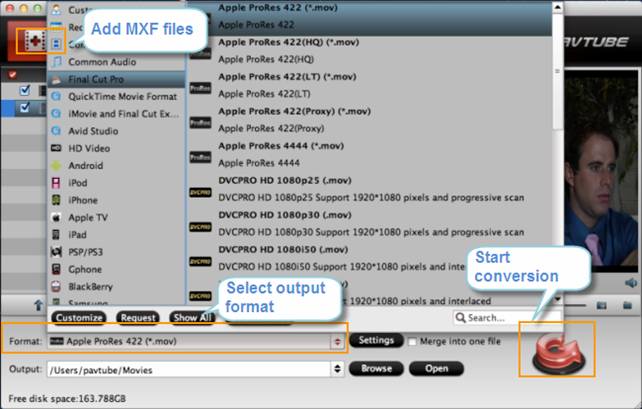Open the Format dropdown showing Apple ProRes 422
This screenshot has height=409, width=642.
[x=195, y=341]
